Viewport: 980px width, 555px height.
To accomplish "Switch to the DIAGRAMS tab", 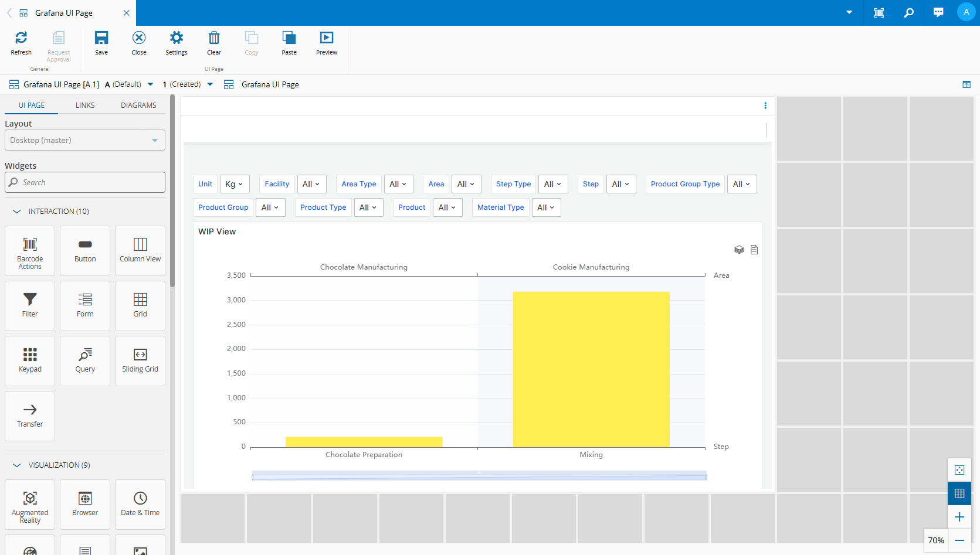I will [138, 105].
